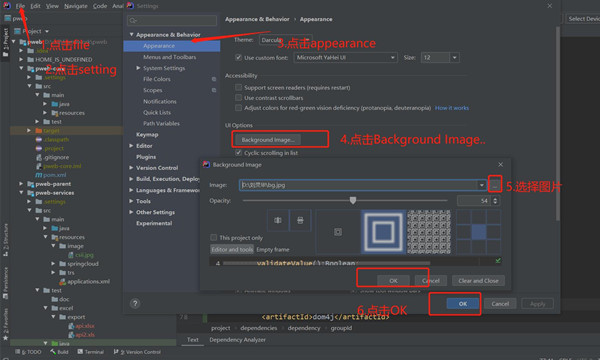This screenshot has height=360, width=600.
Task: Pick center cell in anchor grid
Action: point(479,232)
